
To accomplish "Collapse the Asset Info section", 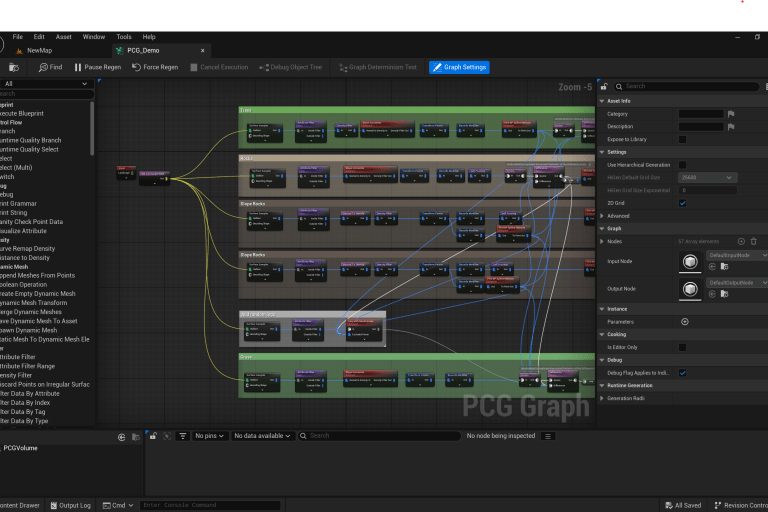I will (x=602, y=101).
